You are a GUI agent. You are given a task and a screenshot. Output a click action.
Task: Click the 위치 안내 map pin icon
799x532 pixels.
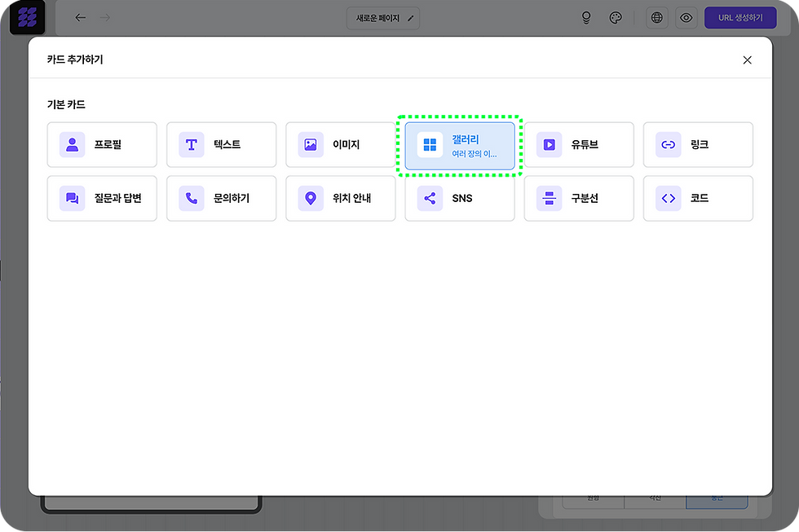pyautogui.click(x=311, y=198)
